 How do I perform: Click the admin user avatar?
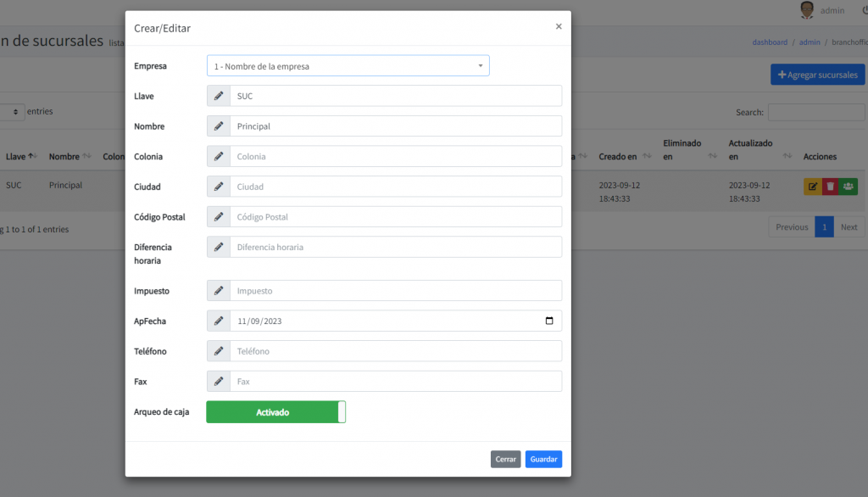[807, 10]
